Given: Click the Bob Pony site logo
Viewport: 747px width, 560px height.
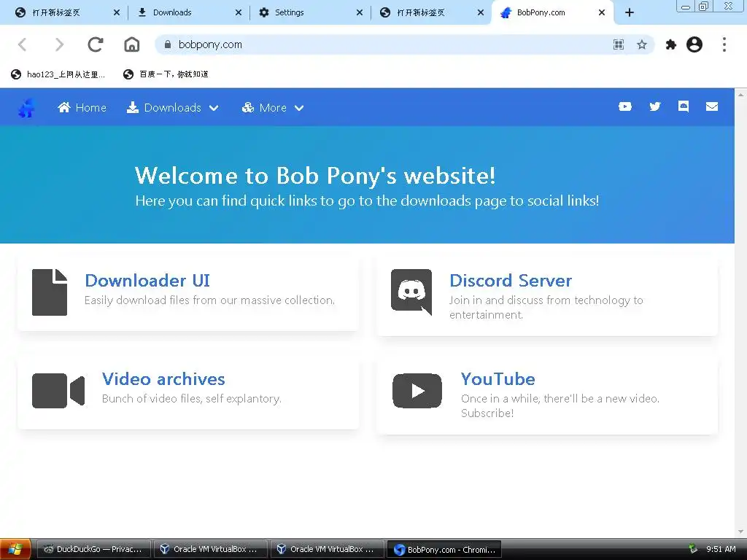Looking at the screenshot, I should point(27,108).
